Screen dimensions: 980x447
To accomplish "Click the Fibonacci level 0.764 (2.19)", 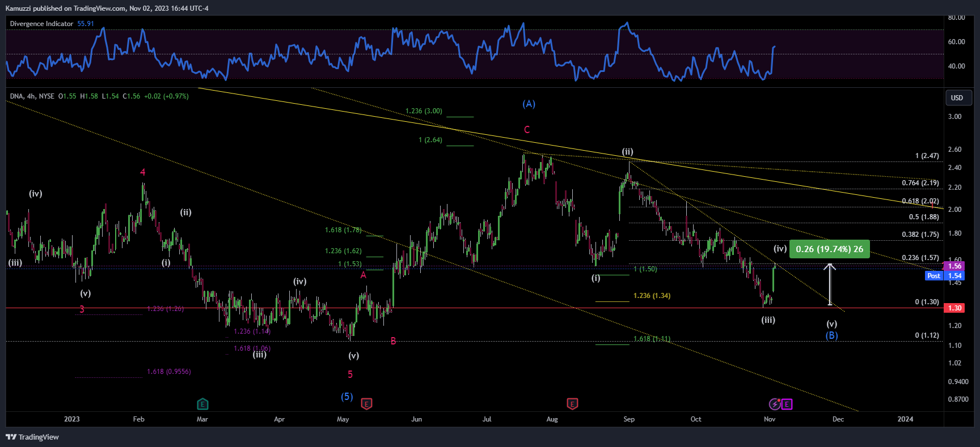I will [920, 183].
